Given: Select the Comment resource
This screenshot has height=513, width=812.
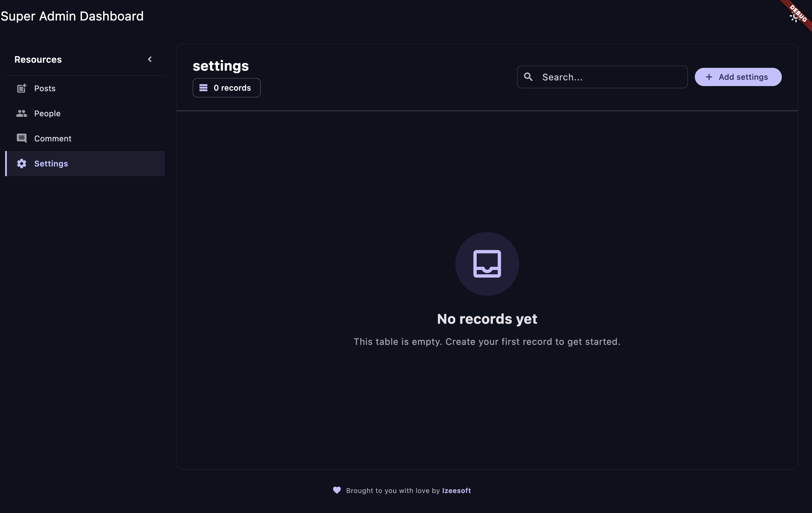Looking at the screenshot, I should coord(53,138).
